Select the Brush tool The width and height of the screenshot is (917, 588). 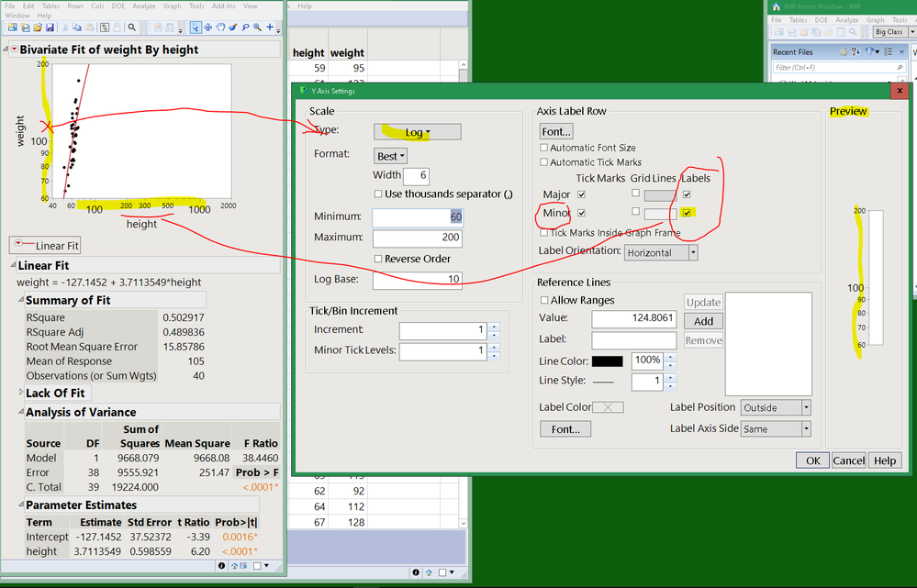tap(232, 28)
